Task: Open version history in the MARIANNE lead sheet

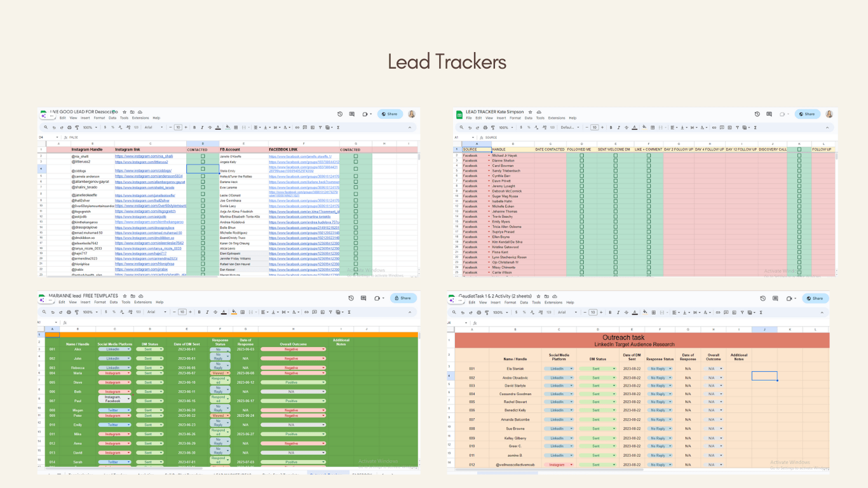Action: [x=351, y=297]
